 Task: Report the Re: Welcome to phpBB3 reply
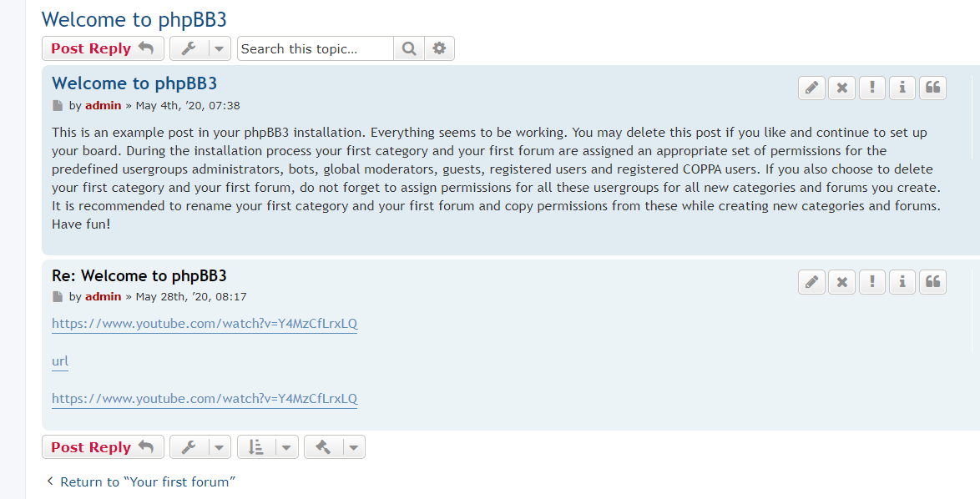(871, 282)
